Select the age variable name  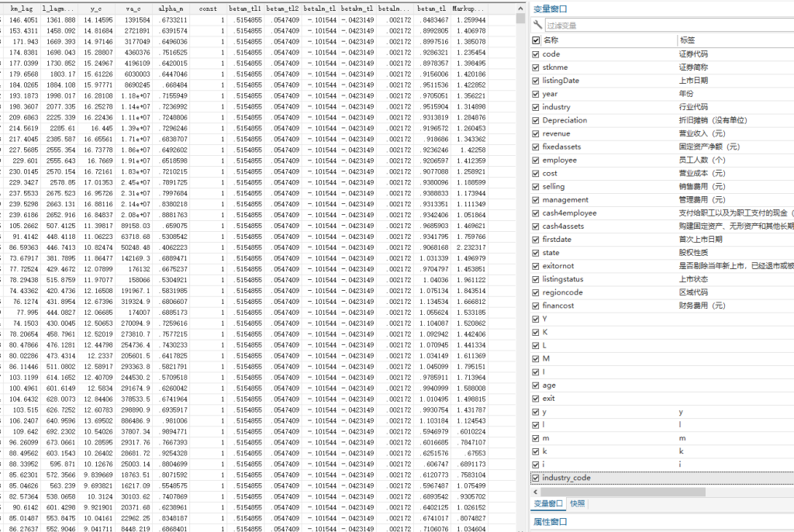point(549,385)
